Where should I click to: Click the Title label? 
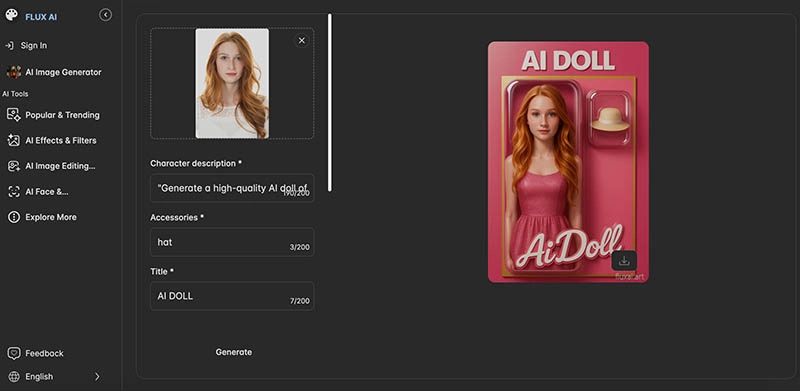pos(162,272)
